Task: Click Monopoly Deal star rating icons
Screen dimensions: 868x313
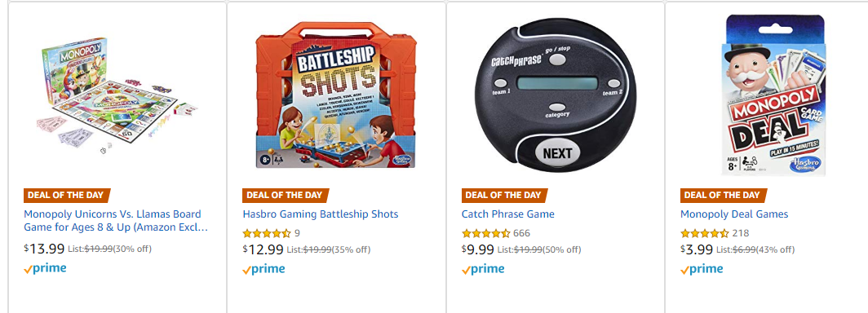Action: 704,233
